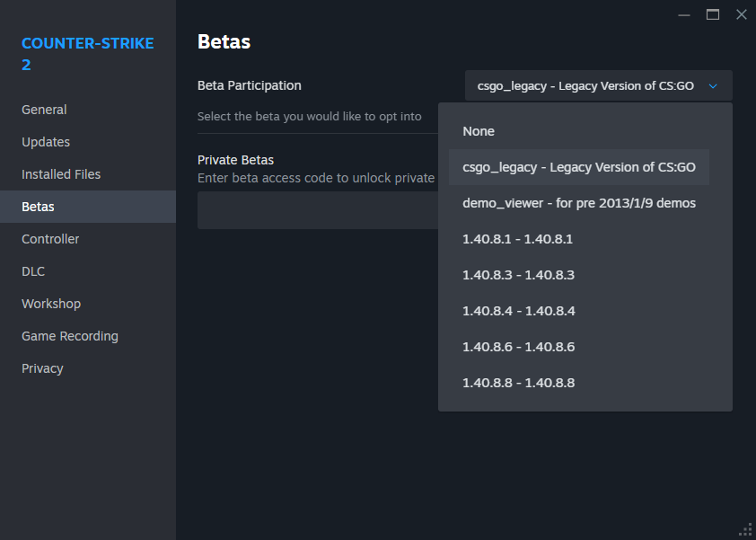Open the Beta Participation dropdown
The image size is (756, 540).
point(597,85)
